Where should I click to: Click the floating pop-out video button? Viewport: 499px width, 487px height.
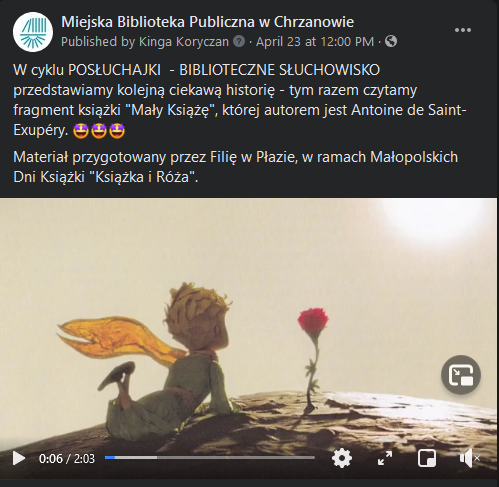click(461, 375)
